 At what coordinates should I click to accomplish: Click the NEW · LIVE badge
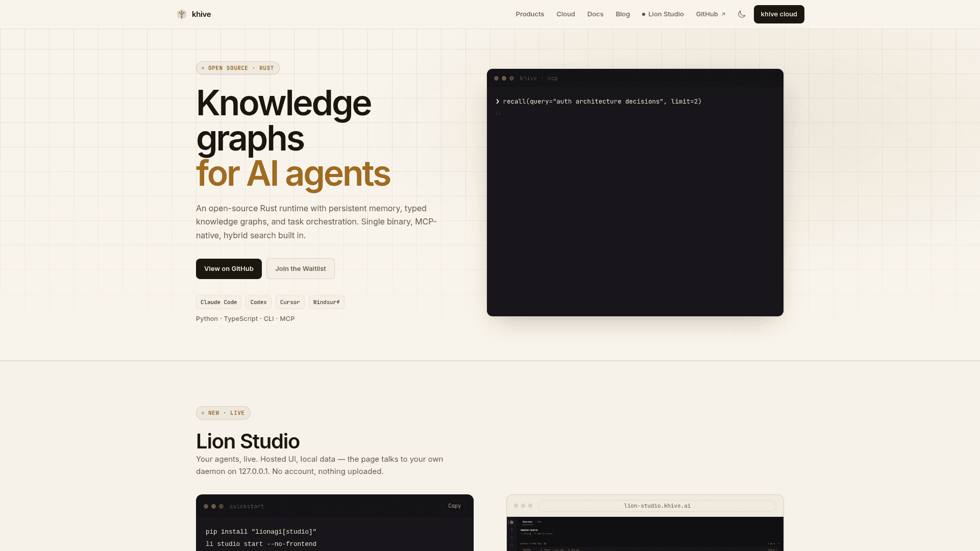point(223,413)
